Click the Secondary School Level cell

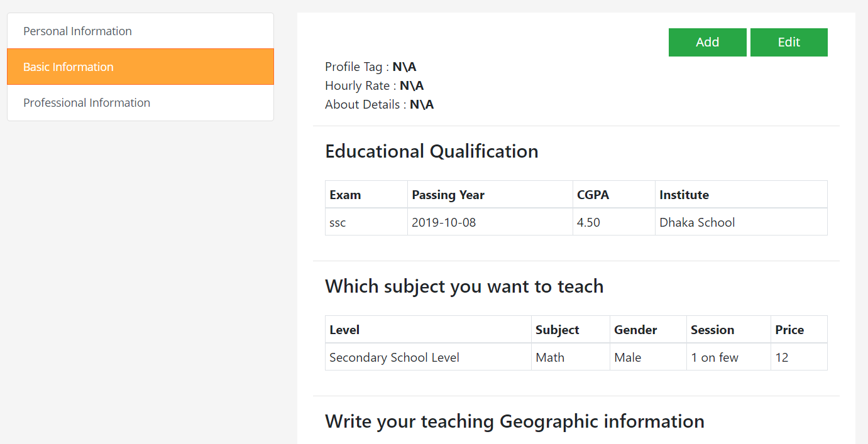(x=428, y=357)
